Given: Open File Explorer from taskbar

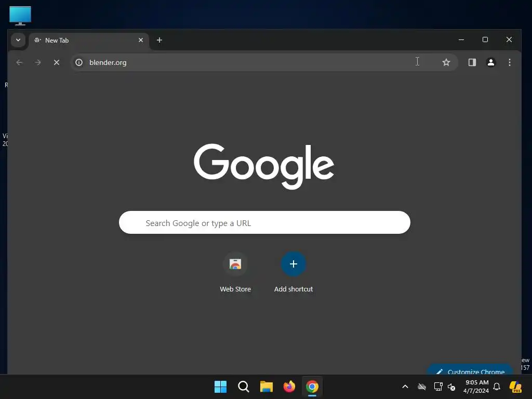Looking at the screenshot, I should tap(267, 387).
